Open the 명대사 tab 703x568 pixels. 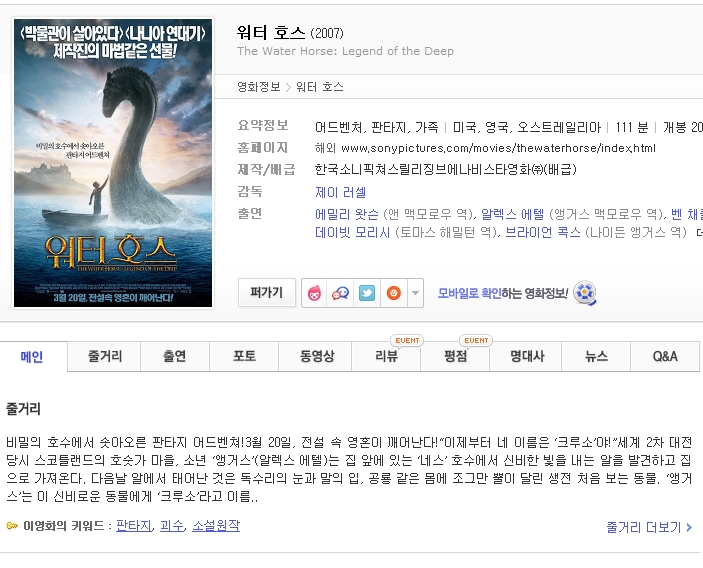pos(527,356)
